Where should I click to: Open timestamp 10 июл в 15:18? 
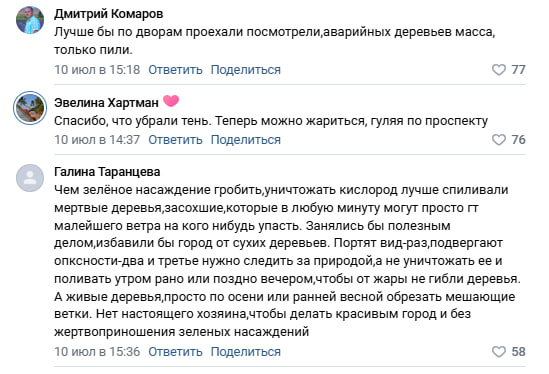(97, 70)
